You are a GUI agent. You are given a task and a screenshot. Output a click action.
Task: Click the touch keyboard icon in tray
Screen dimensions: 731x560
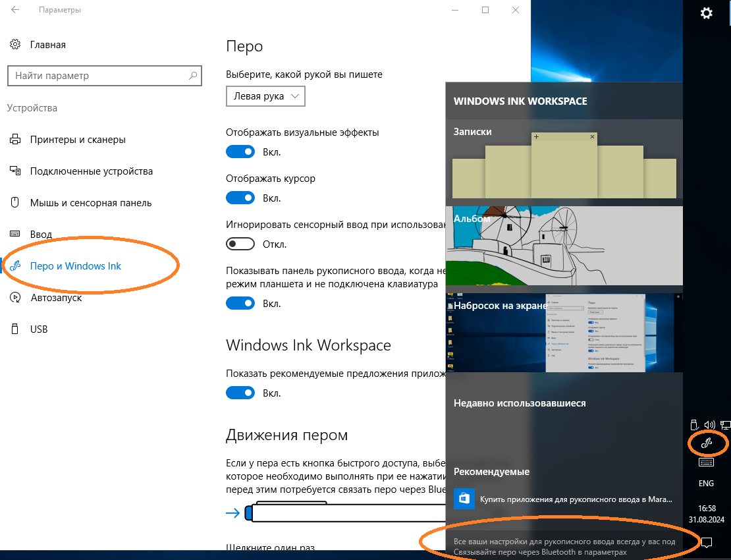pyautogui.click(x=706, y=462)
